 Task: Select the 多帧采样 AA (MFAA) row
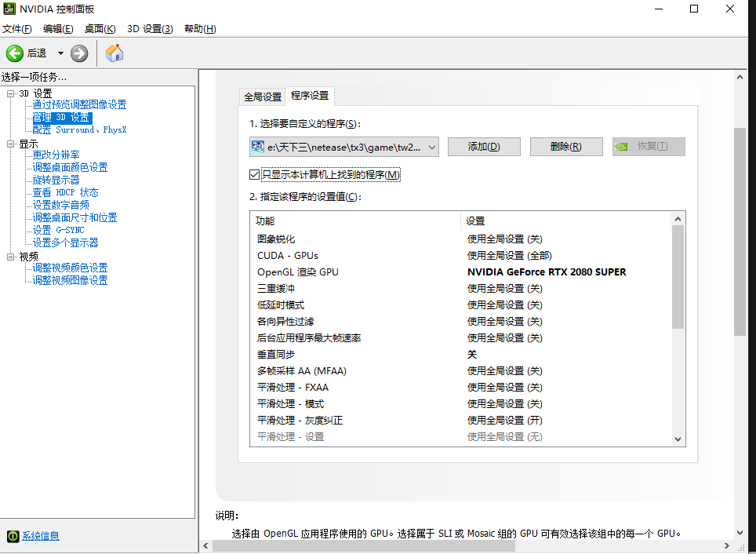[x=460, y=370]
